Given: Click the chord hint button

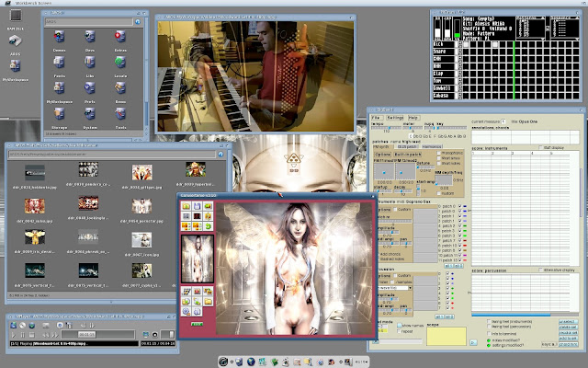Looking at the screenshot, I should [568, 344].
